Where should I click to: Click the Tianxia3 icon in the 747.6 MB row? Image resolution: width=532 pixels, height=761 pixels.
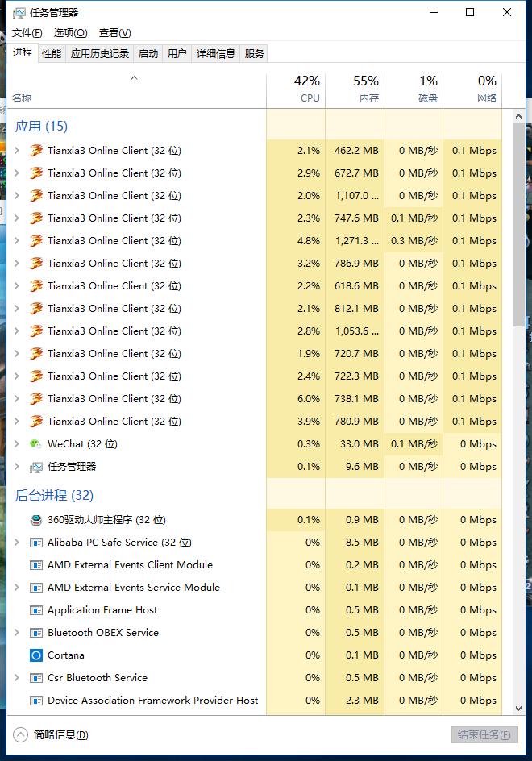pos(36,218)
